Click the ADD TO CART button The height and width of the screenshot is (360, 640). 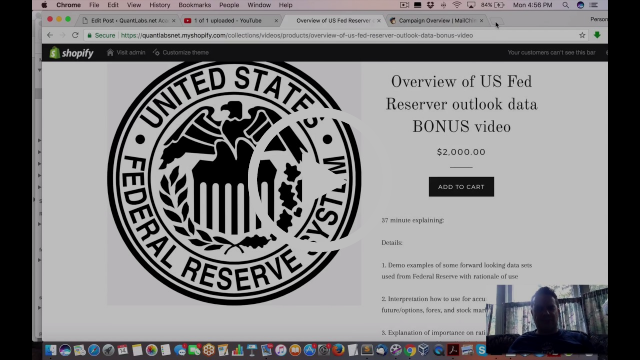click(461, 187)
